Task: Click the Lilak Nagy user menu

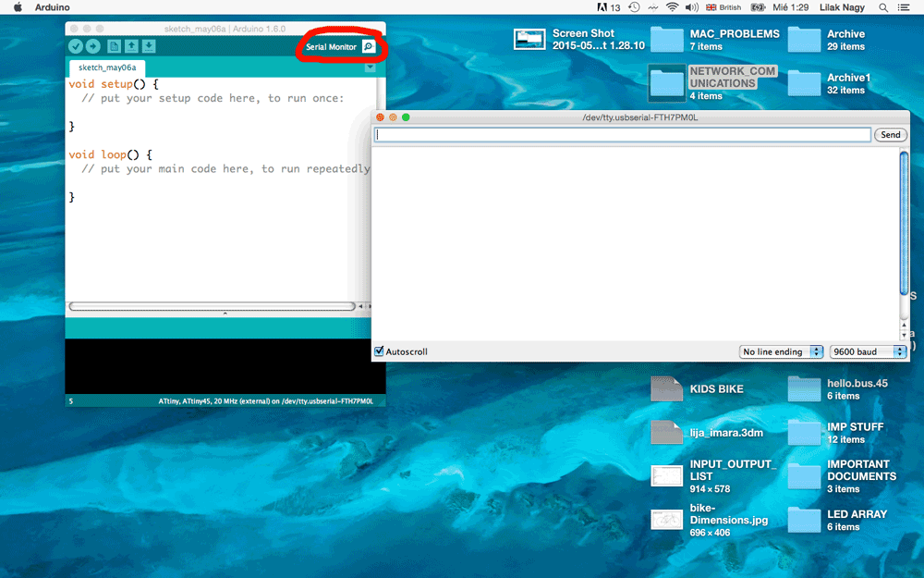Action: pos(842,7)
